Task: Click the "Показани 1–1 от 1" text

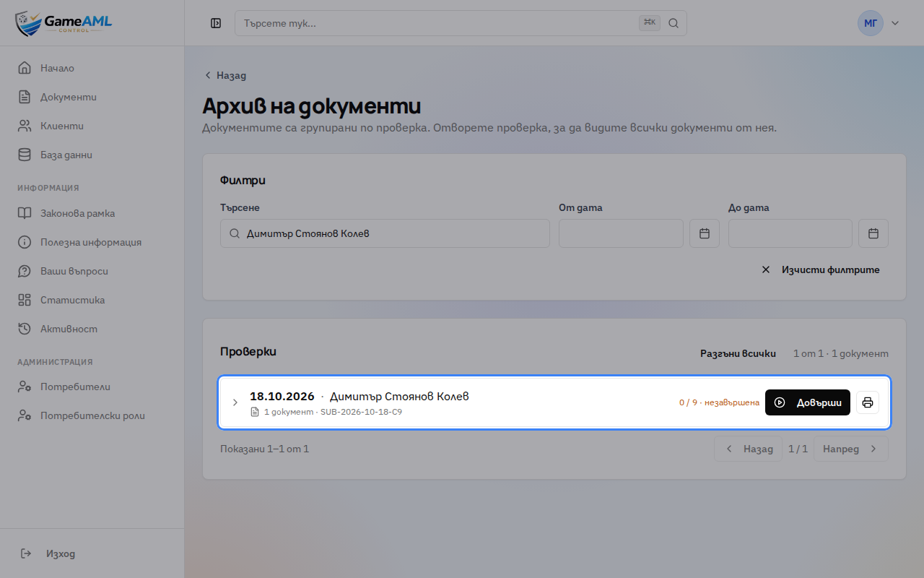Action: 264,449
